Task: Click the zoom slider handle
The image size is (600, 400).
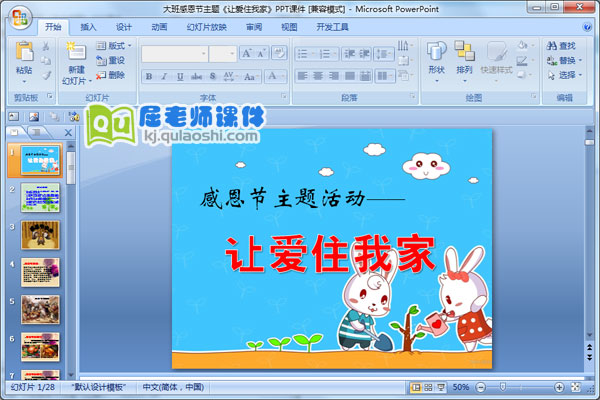Action: point(502,387)
